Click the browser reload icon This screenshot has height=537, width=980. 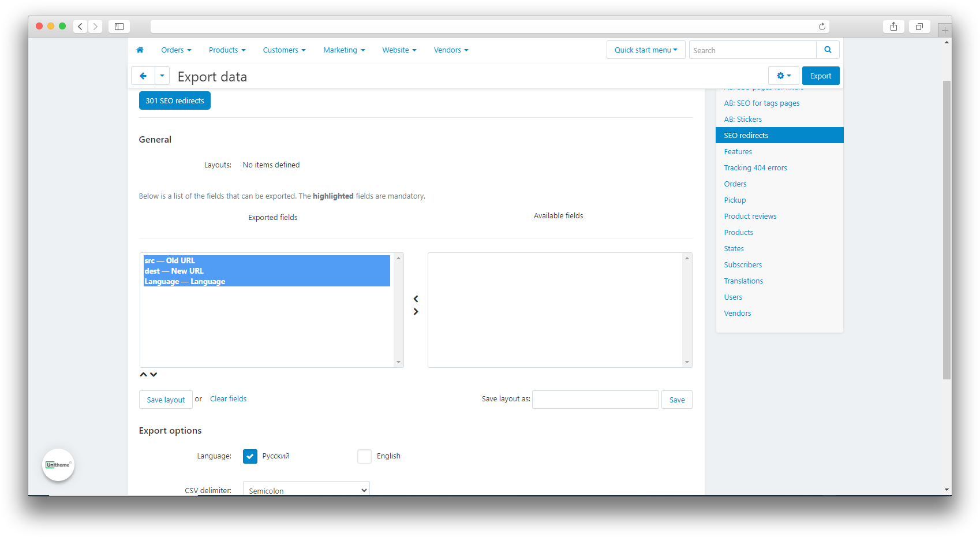[x=822, y=27]
